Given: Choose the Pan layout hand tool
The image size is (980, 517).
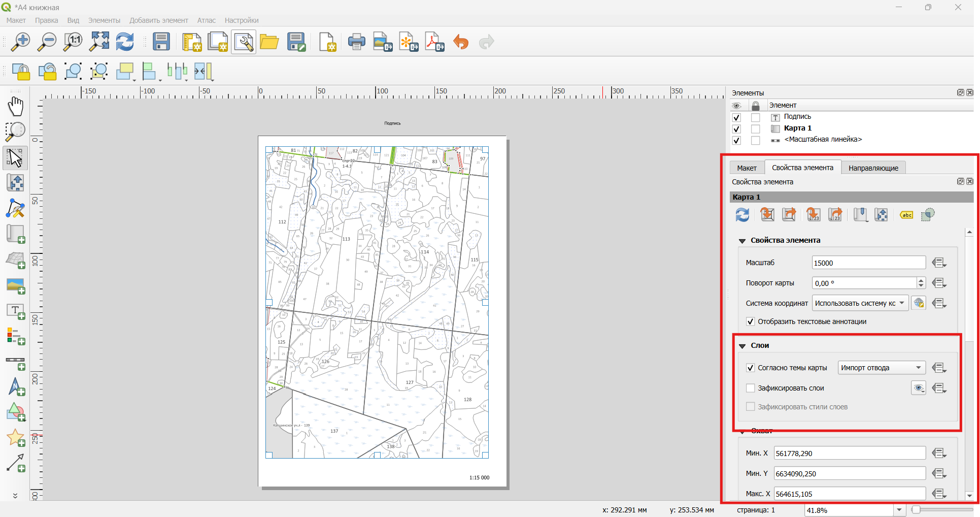Looking at the screenshot, I should (x=16, y=107).
